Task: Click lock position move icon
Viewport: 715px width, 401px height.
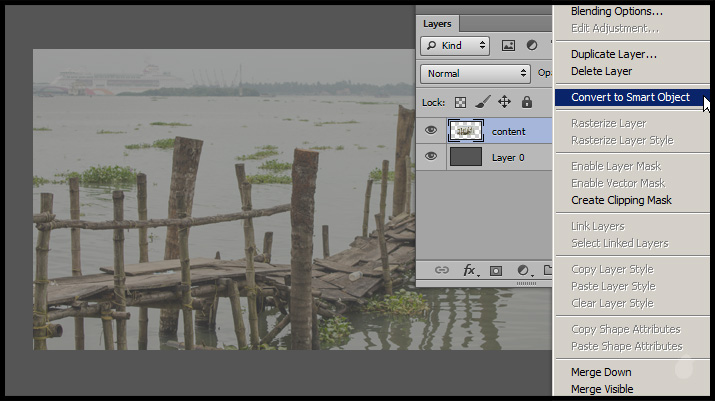Action: tap(504, 102)
